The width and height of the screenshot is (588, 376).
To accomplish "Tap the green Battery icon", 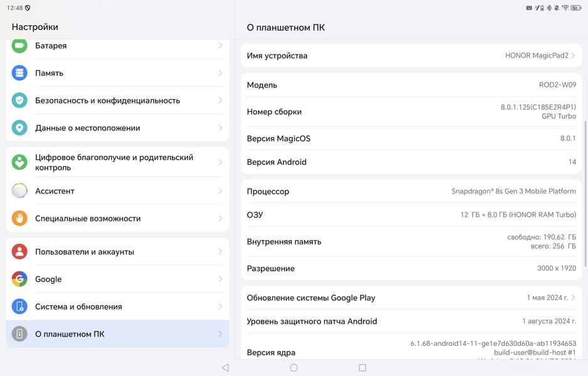I will pyautogui.click(x=19, y=46).
